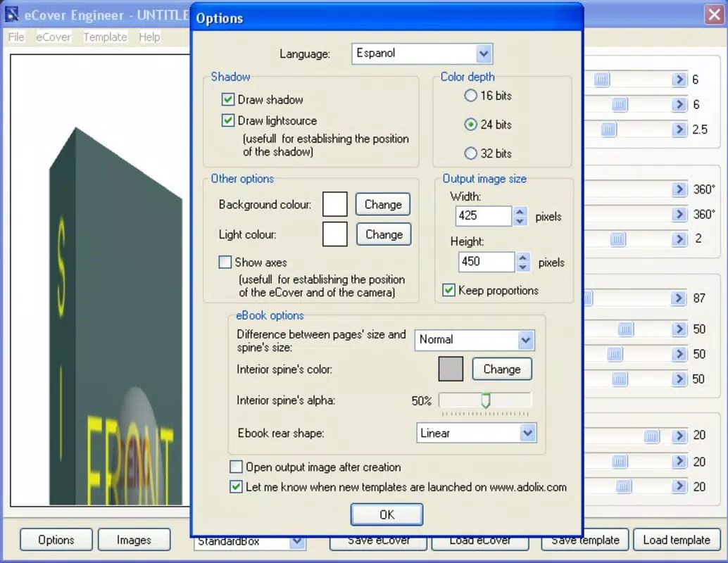
Task: Close the eCover Engineer window
Action: tap(714, 15)
